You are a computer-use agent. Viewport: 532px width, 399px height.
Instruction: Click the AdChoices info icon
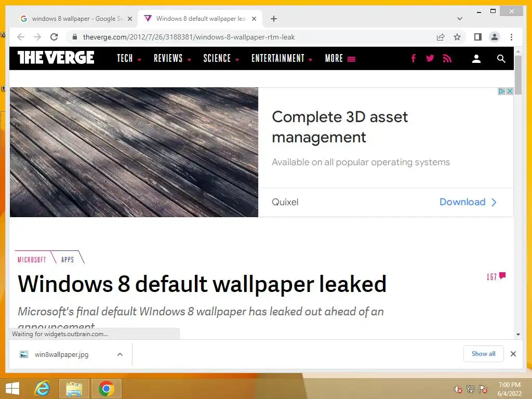click(x=501, y=91)
